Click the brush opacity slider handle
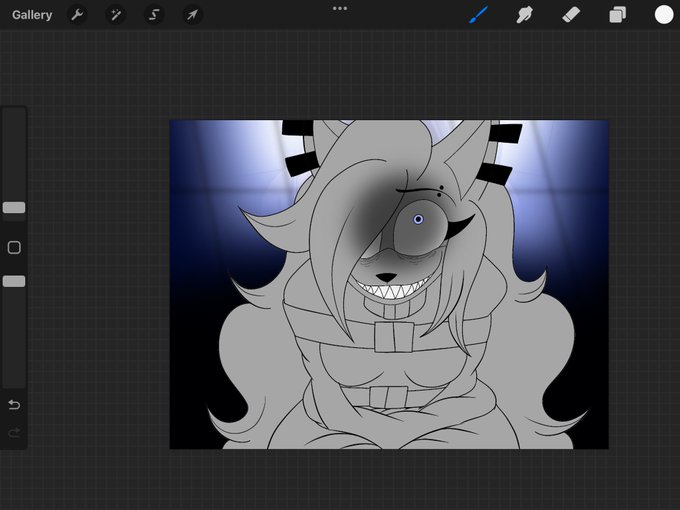This screenshot has height=510, width=680. click(14, 281)
